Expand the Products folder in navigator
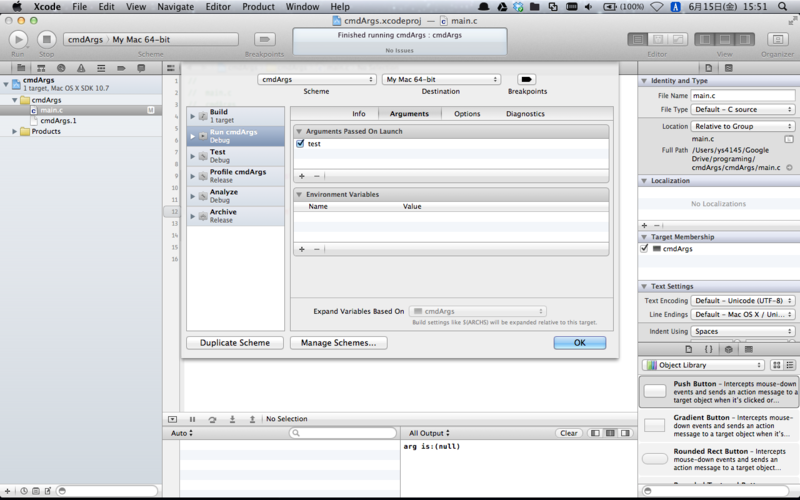The height and width of the screenshot is (500, 800). (x=14, y=131)
